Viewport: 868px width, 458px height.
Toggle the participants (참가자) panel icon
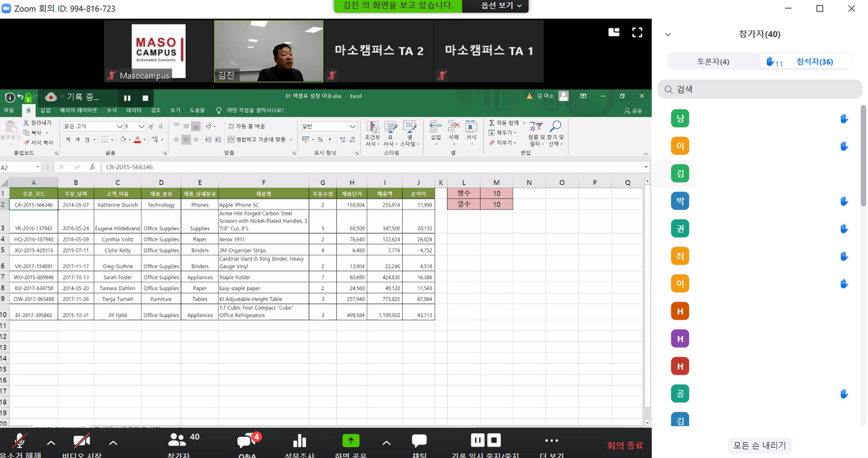[x=178, y=440]
